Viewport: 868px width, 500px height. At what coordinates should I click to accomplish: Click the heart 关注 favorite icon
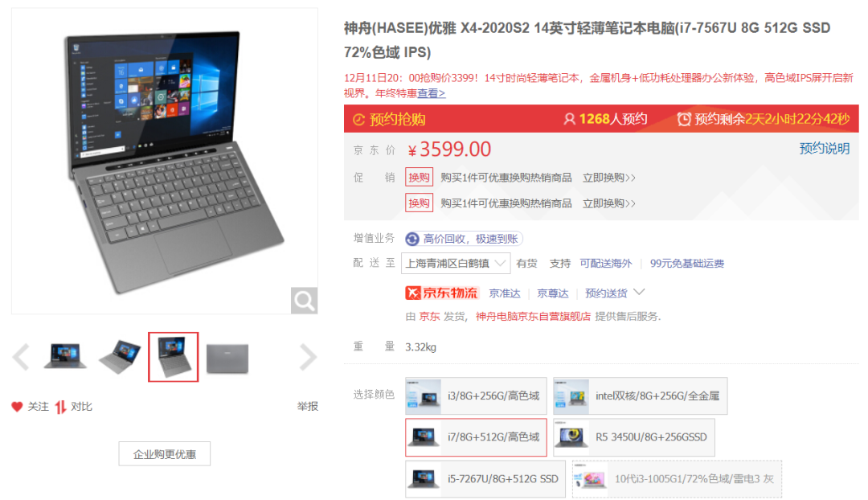17,407
